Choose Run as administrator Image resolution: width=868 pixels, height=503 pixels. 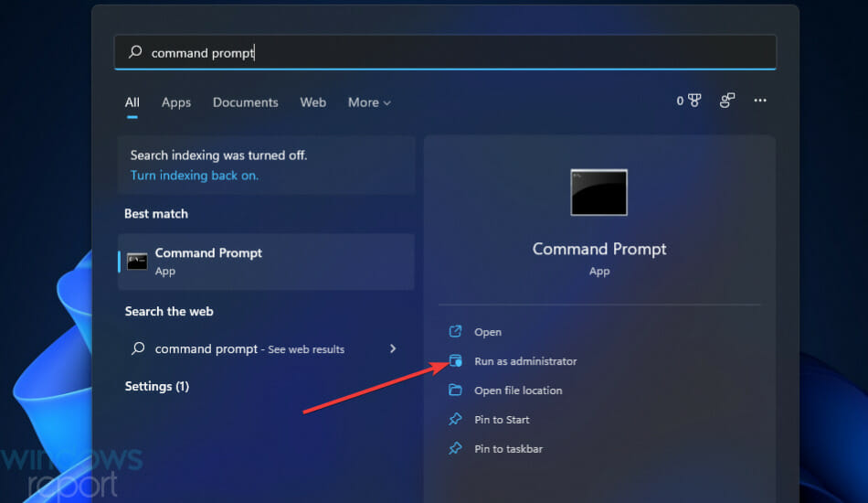click(x=525, y=361)
